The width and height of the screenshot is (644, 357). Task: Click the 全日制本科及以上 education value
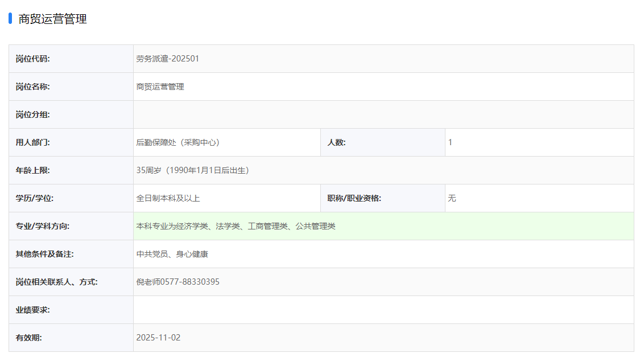click(x=168, y=198)
